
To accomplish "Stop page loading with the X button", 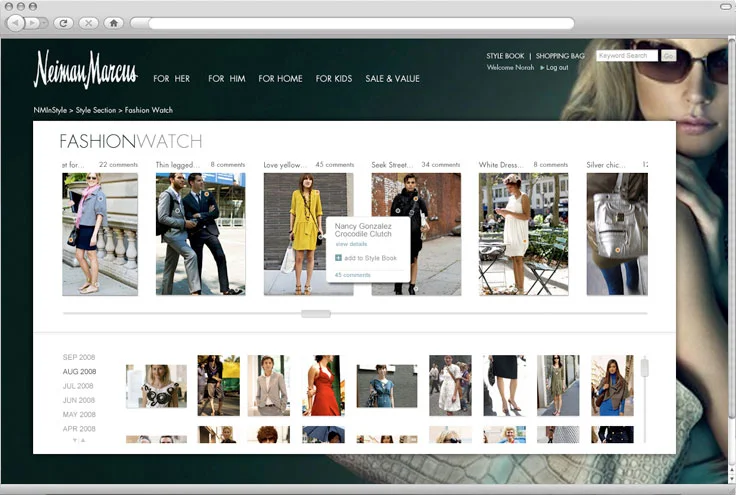I will [88, 23].
